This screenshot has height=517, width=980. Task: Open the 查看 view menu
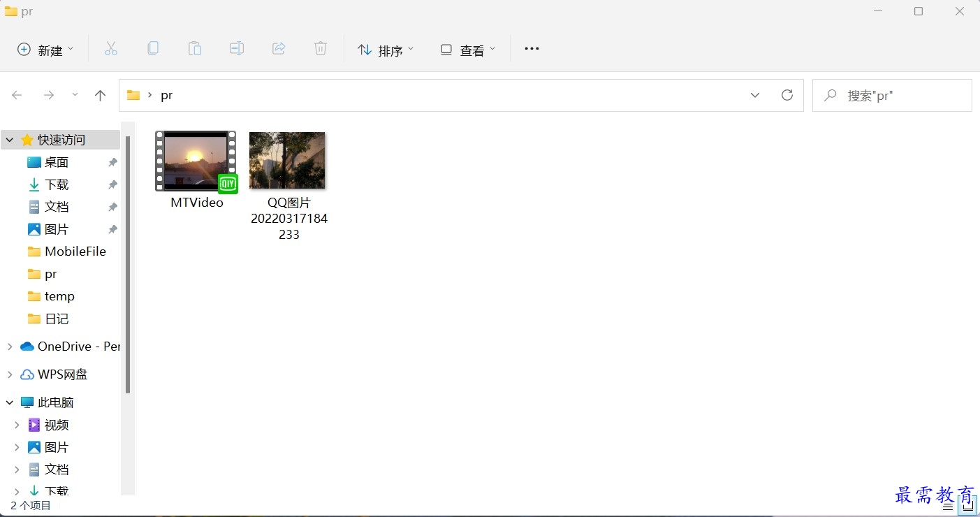click(468, 50)
